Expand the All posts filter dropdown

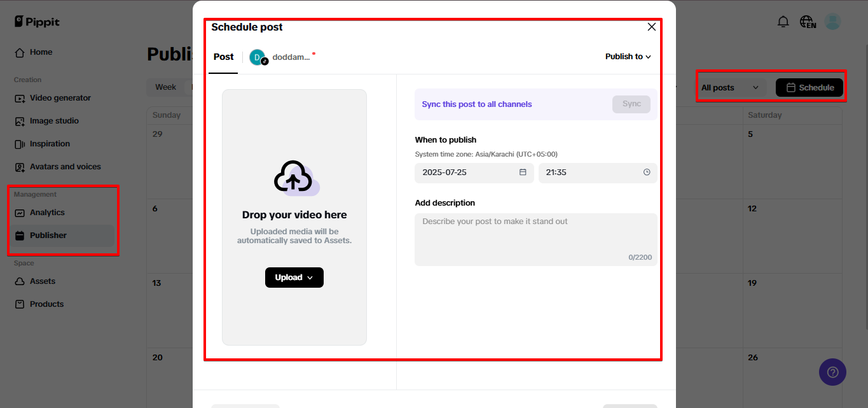tap(730, 88)
